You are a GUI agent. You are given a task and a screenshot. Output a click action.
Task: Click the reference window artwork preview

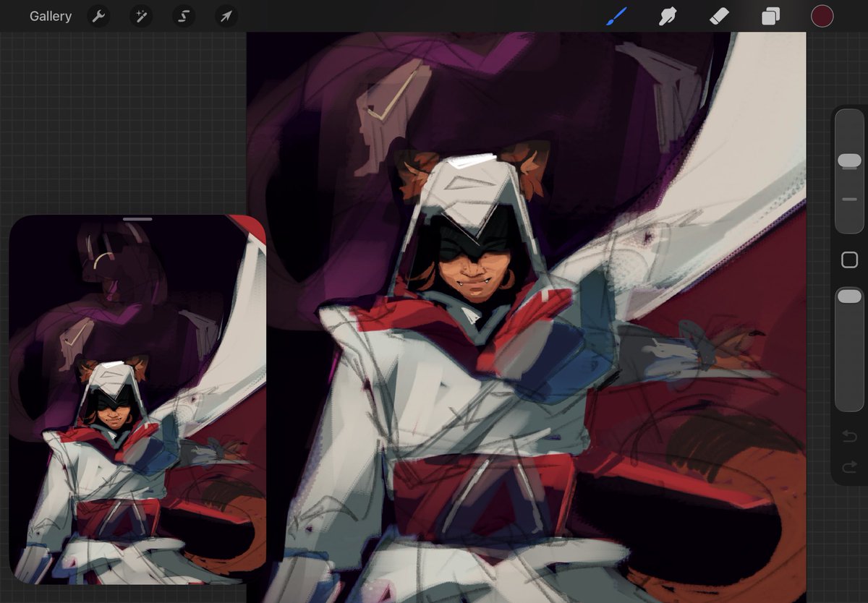click(x=137, y=400)
